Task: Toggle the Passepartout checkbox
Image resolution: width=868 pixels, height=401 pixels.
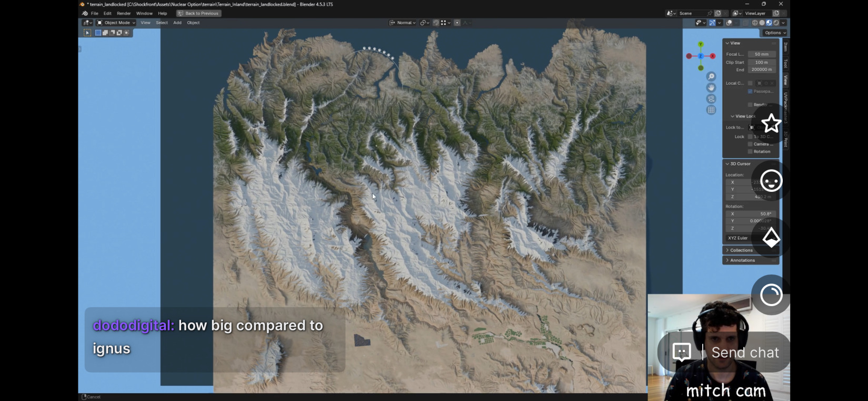Action: point(750,91)
